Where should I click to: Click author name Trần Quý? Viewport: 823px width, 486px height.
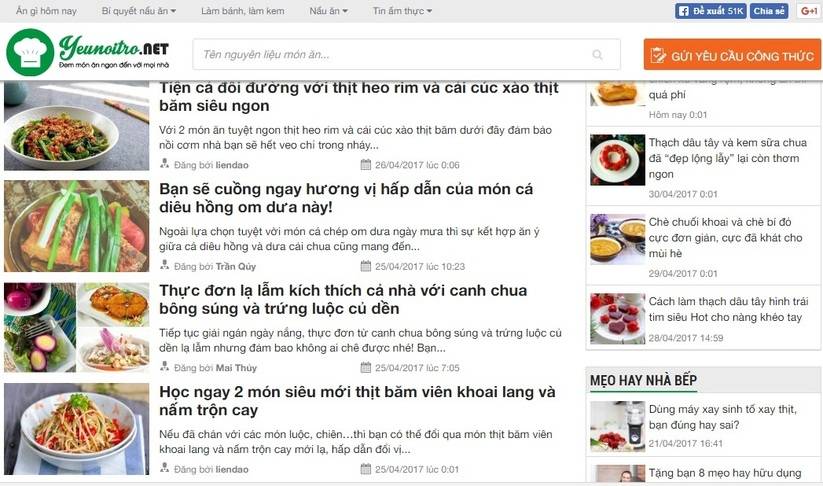pos(236,267)
